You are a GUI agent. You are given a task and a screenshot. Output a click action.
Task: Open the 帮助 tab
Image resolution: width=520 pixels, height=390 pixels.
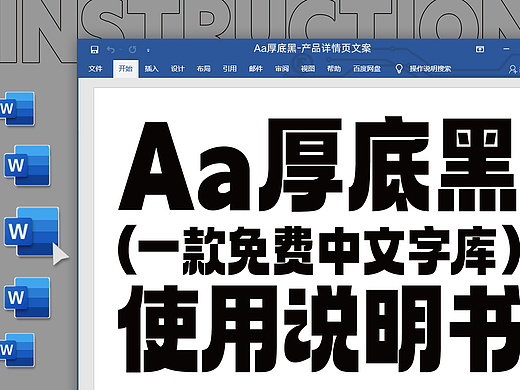pyautogui.click(x=334, y=69)
